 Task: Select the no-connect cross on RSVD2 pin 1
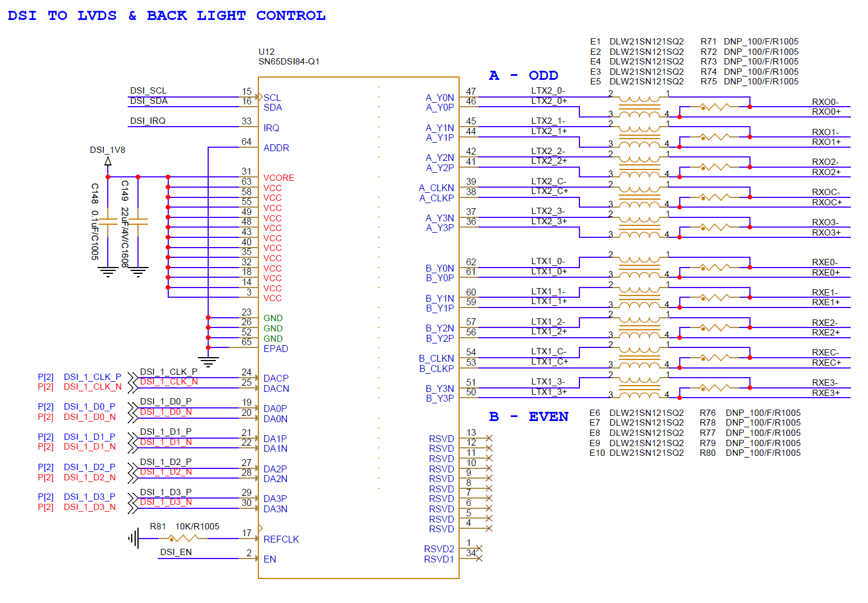click(479, 548)
